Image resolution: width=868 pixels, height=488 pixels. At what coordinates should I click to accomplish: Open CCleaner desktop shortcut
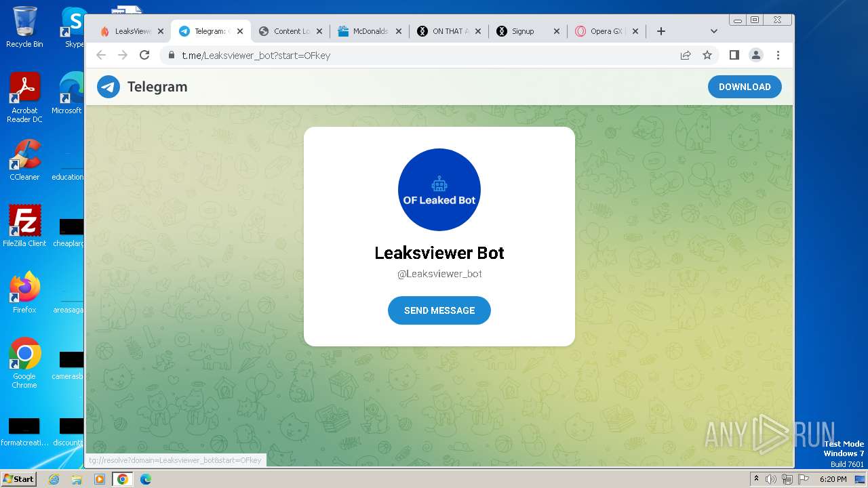[24, 160]
